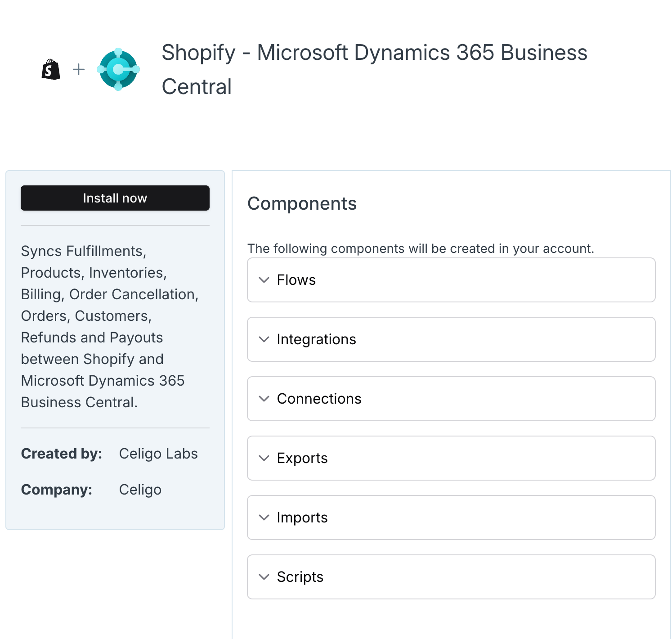The image size is (672, 639).
Task: Open the Scripts component row label
Action: (x=300, y=577)
